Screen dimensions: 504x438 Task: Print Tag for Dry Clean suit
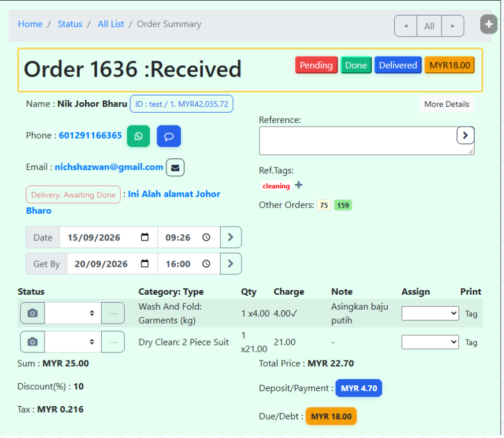[471, 343]
